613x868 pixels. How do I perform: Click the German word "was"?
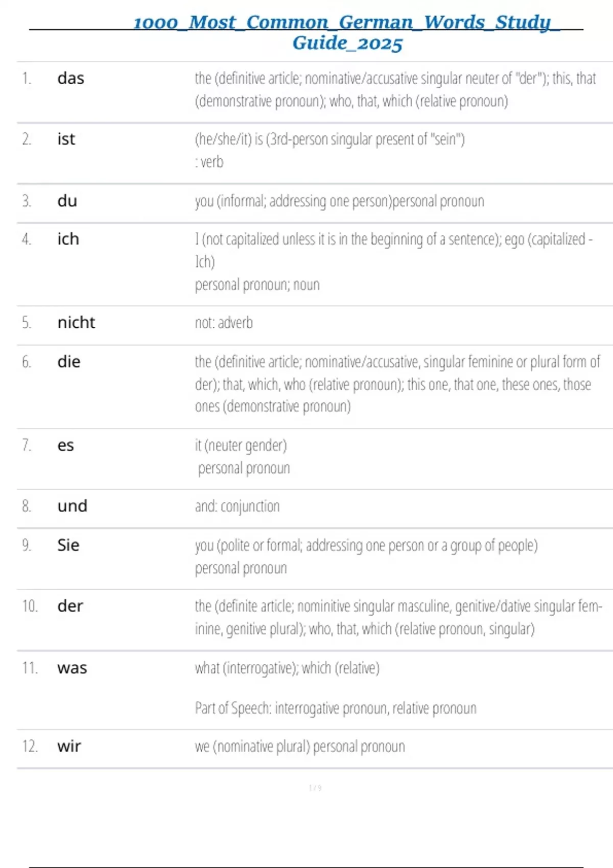(72, 668)
